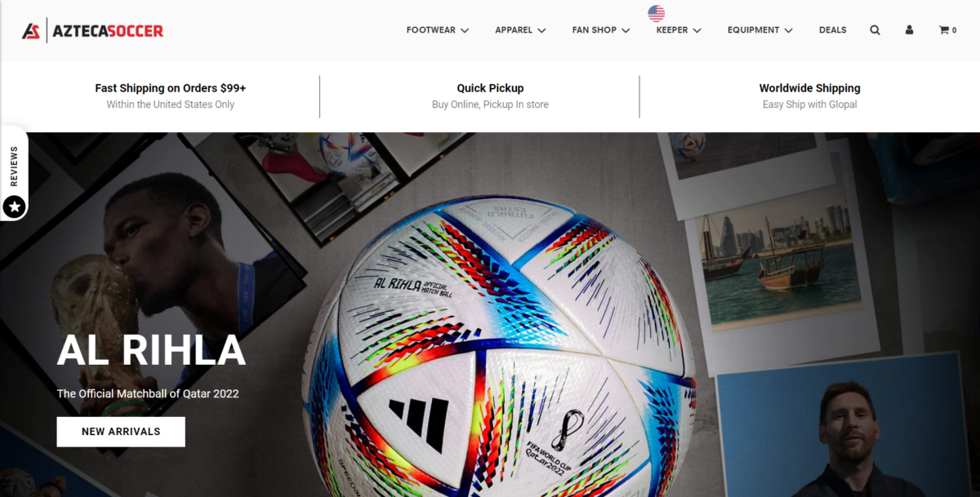Click the New Arrivals button
This screenshot has height=497, width=980.
121,432
